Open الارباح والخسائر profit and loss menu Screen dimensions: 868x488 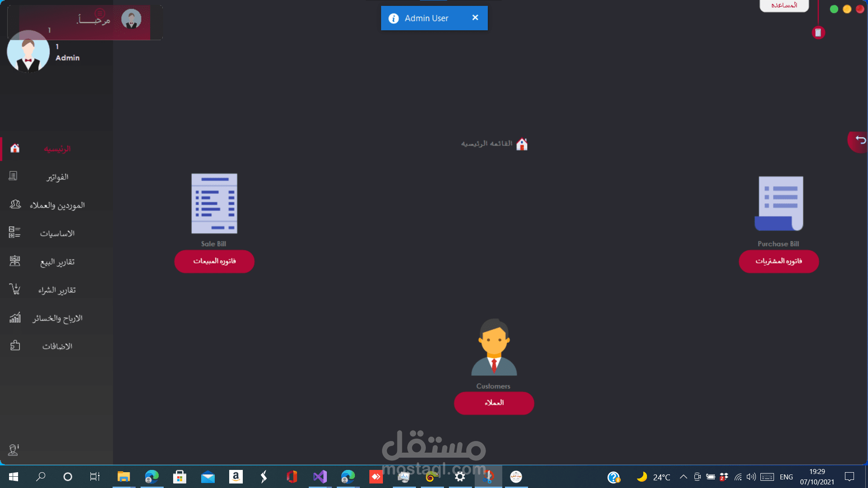tap(57, 319)
